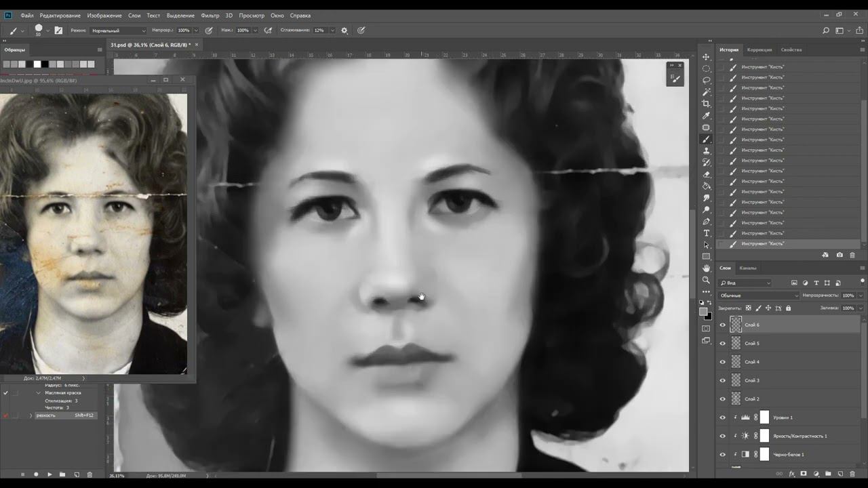Screen dimensions: 868x488
Task: Open the smoothing percentage dropdown arrow
Action: click(332, 30)
